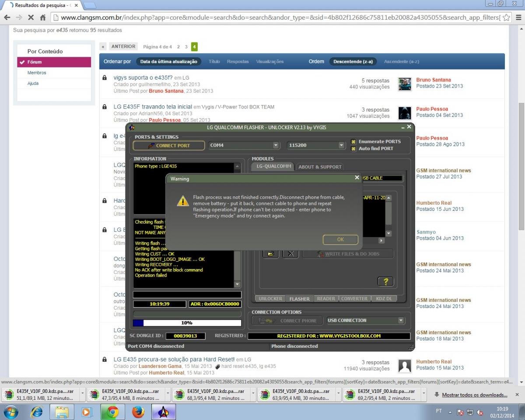Select UNLOCKER bottom tab
This screenshot has height=420, width=525.
270,299
